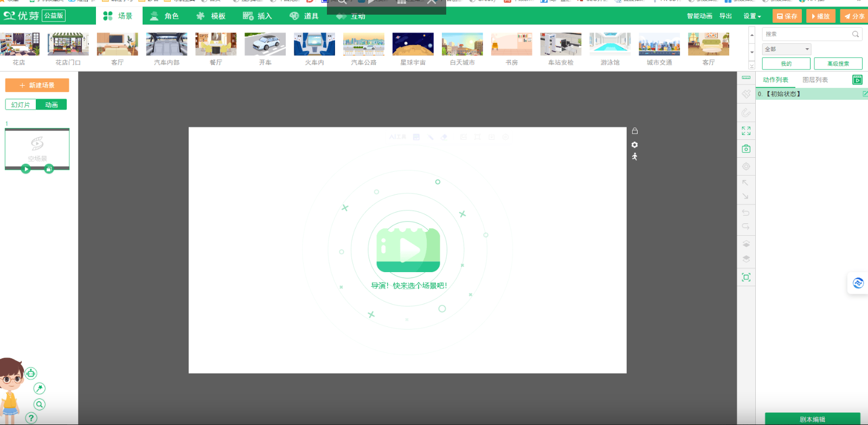Select the 星球宇宙 scene thumbnail

(413, 49)
